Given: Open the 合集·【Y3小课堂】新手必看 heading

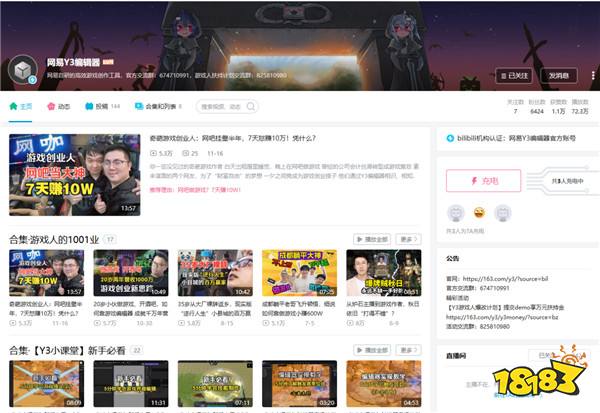Looking at the screenshot, I should (x=67, y=350).
